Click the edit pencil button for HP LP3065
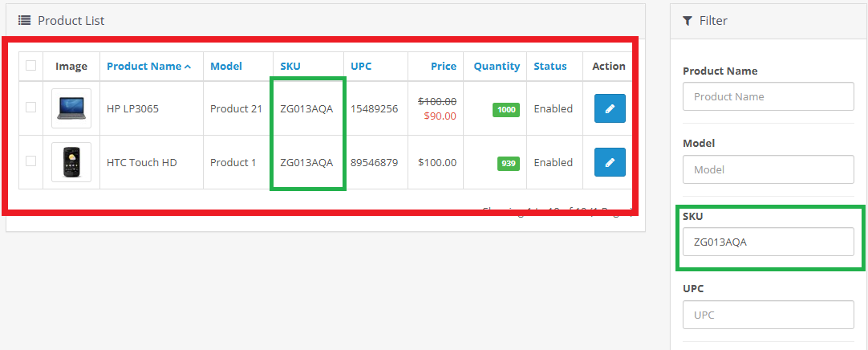868x350 pixels. [610, 108]
